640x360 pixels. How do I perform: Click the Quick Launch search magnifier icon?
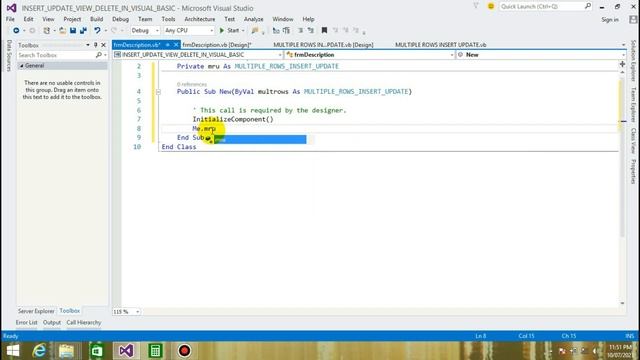tap(588, 6)
